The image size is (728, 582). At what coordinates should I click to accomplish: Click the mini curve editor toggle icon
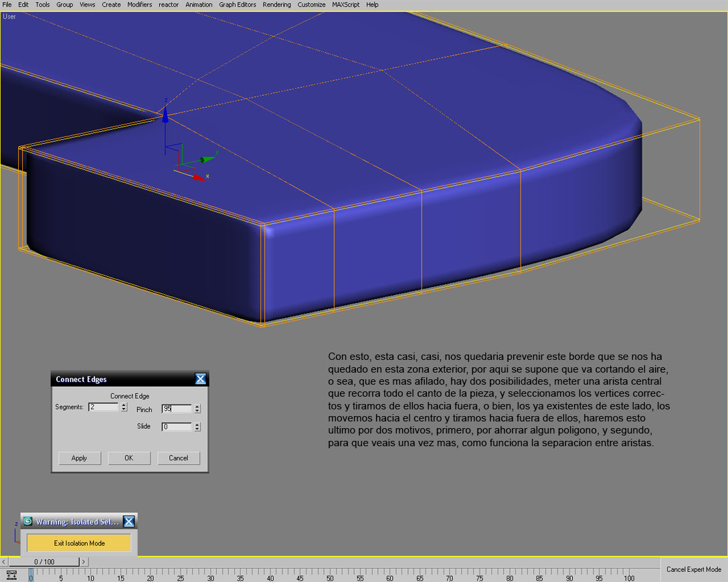11,575
